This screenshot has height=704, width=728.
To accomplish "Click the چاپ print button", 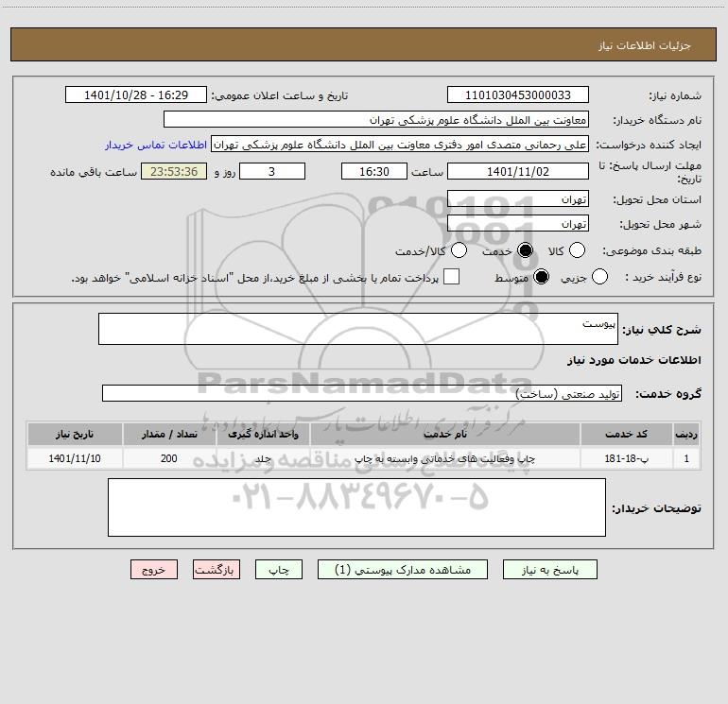I will [279, 570].
